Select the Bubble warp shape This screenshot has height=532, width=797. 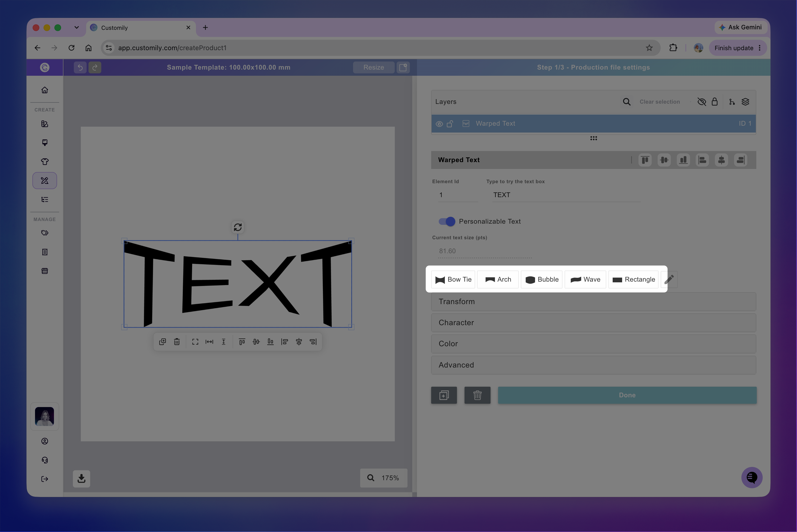click(x=541, y=279)
